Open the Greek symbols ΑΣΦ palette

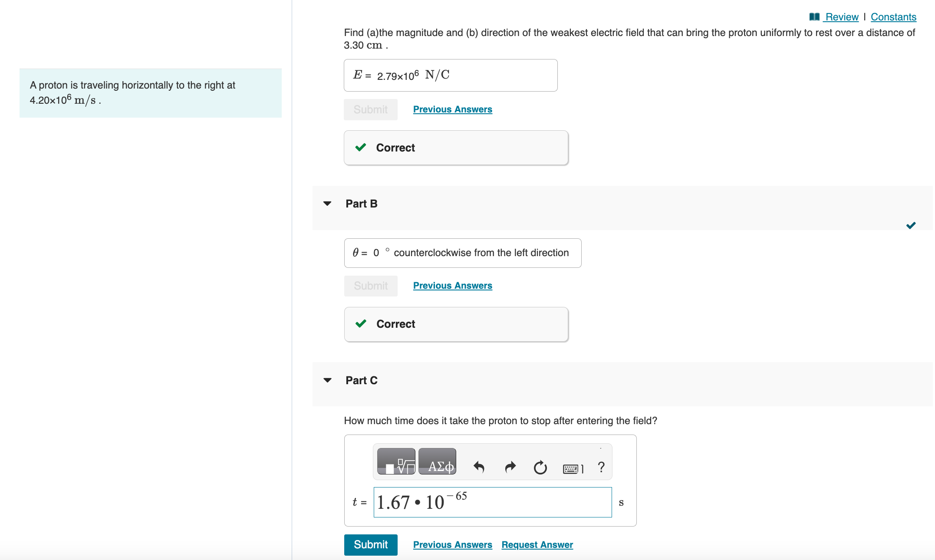(437, 461)
